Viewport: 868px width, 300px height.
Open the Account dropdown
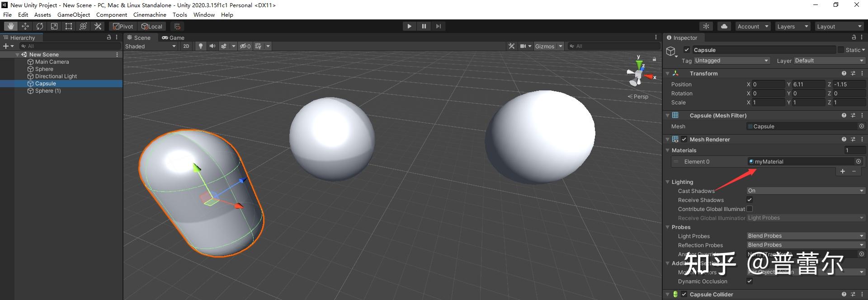click(753, 26)
